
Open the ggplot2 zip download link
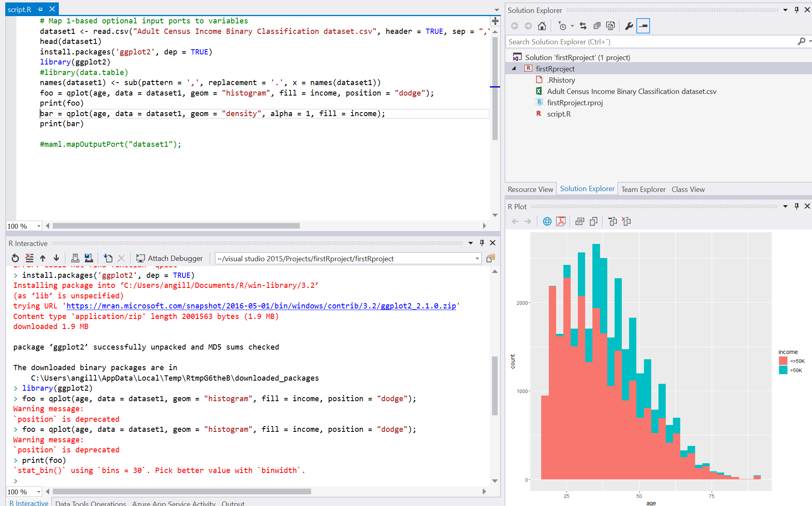pos(261,306)
